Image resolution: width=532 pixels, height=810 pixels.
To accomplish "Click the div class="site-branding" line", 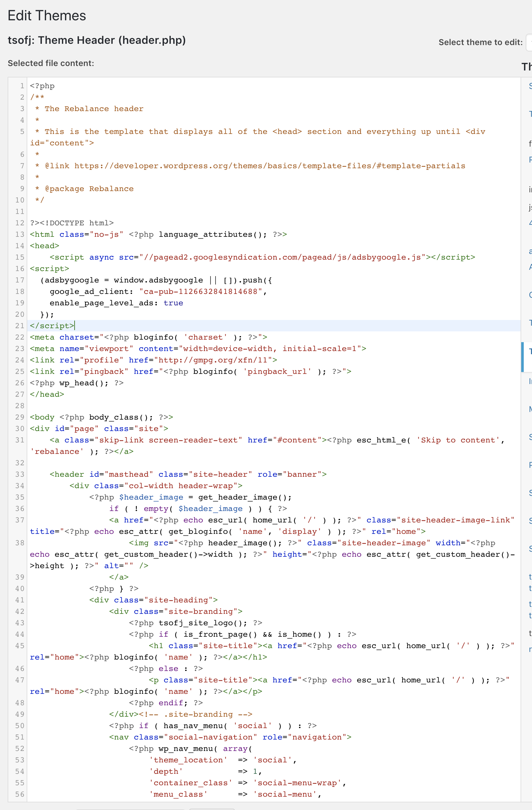I will 176,611.
